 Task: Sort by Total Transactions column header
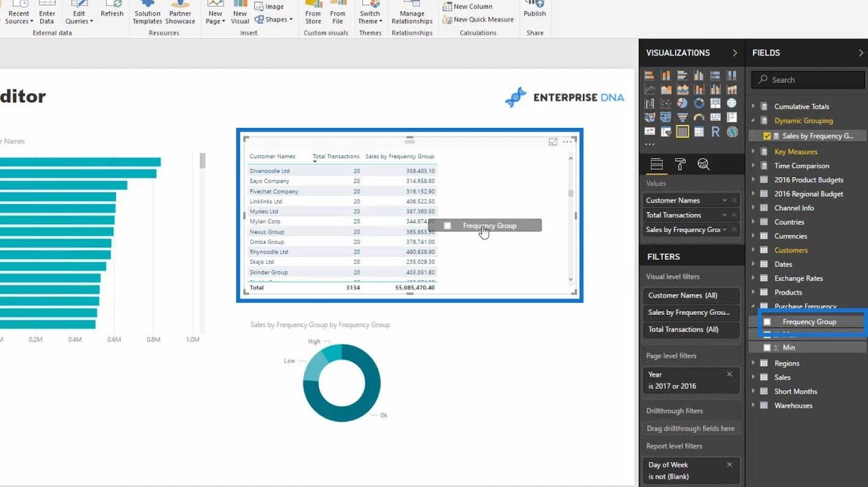click(336, 156)
